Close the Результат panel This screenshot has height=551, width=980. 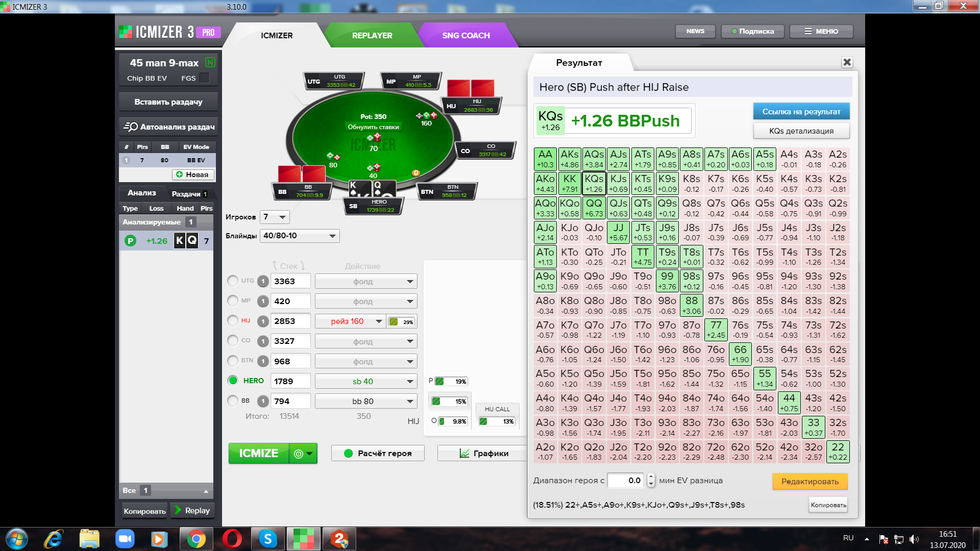click(x=847, y=62)
